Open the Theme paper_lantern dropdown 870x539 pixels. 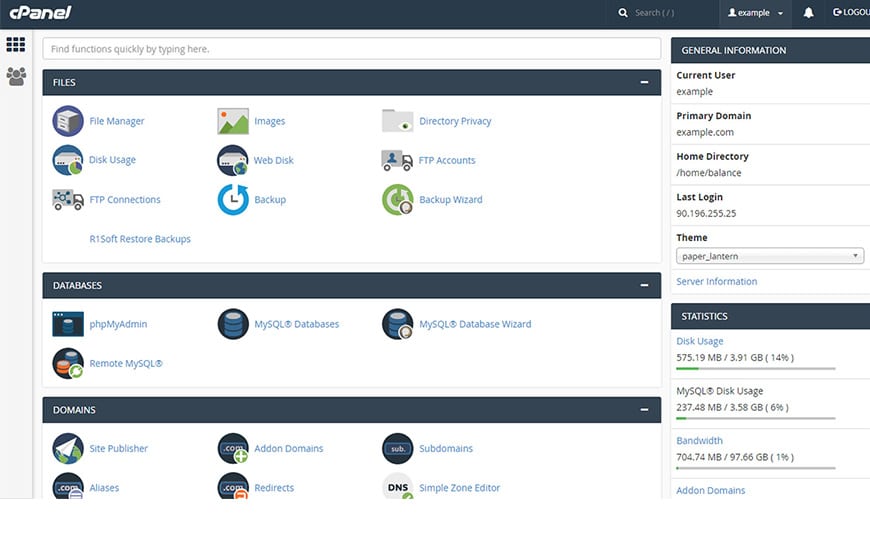click(770, 256)
